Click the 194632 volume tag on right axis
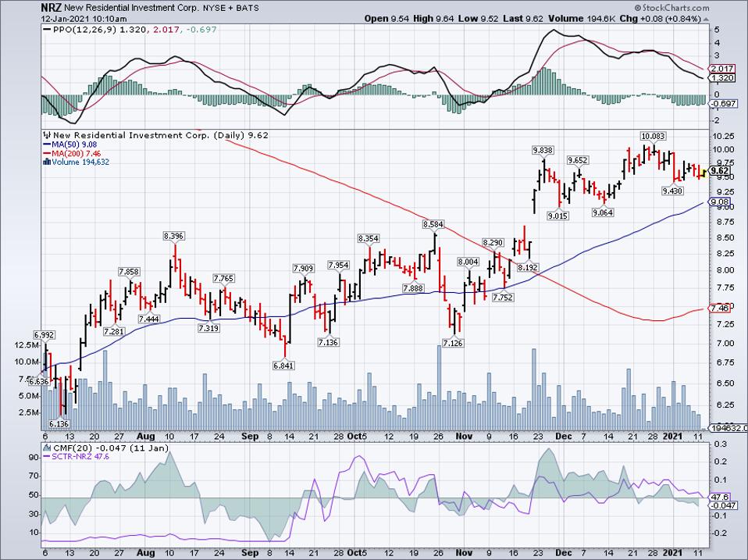Screen dimensions: 748x560 (728, 428)
